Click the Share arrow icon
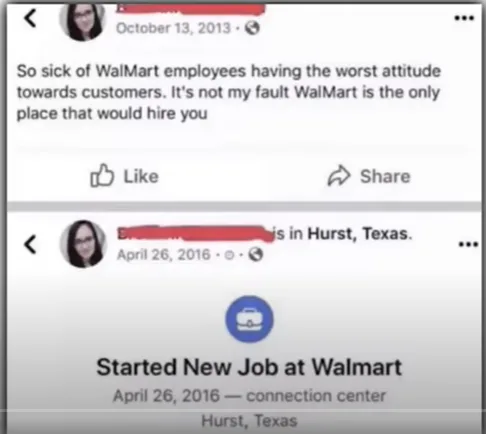Viewport: 486px width, 434px height. point(339,176)
